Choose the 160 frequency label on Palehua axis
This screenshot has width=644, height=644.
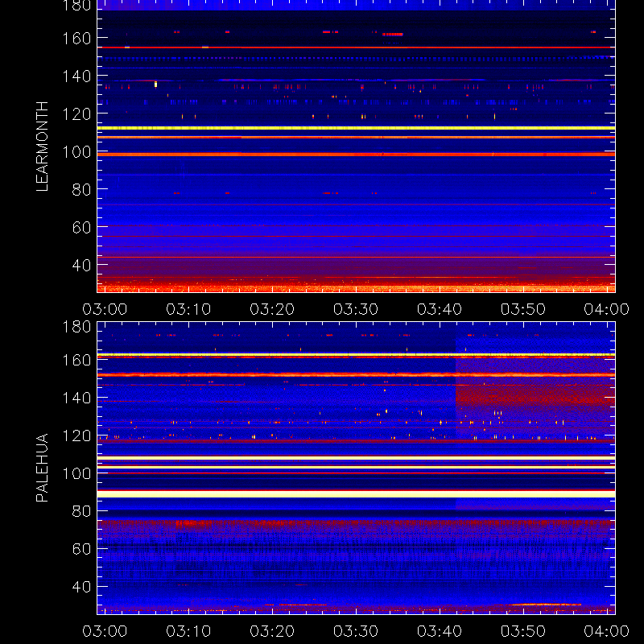76,360
